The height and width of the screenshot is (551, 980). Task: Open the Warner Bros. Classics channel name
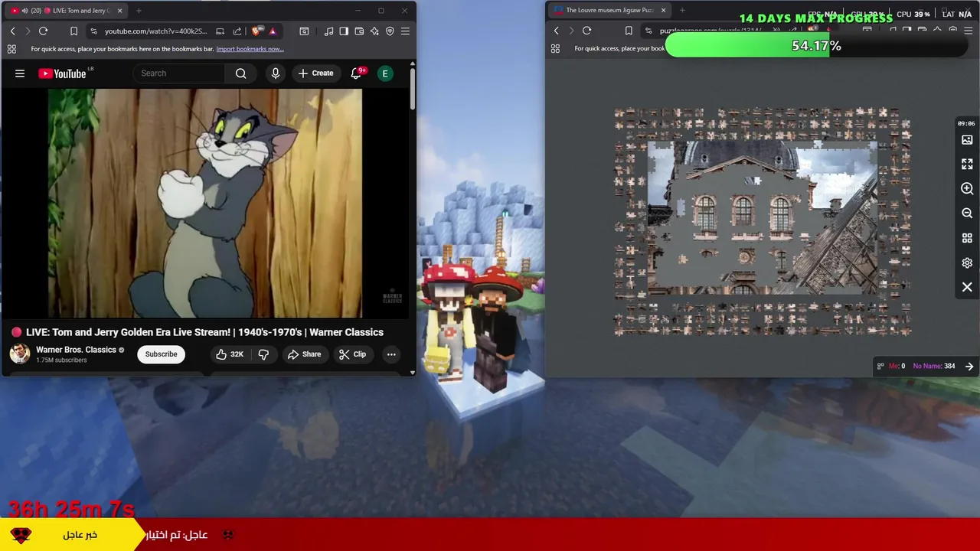76,350
